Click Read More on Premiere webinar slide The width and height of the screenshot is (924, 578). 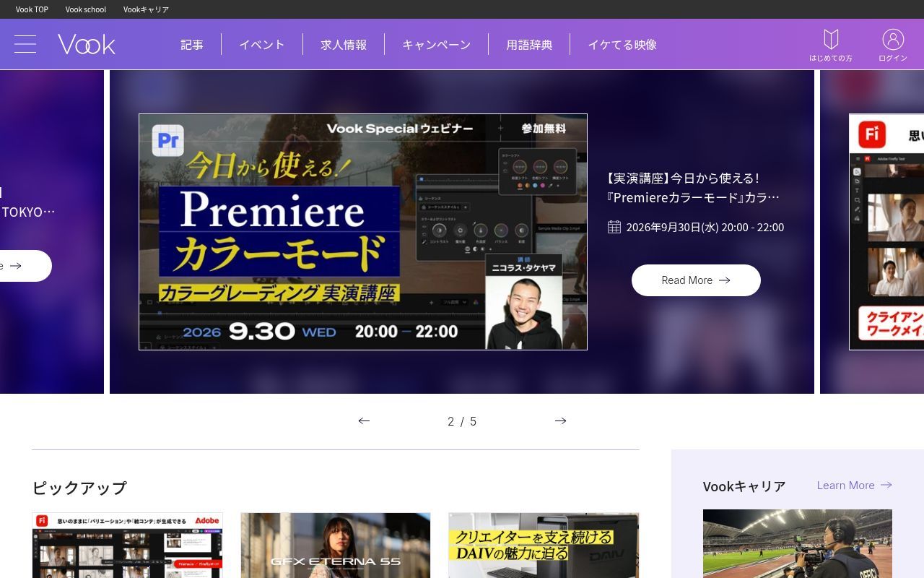(696, 280)
